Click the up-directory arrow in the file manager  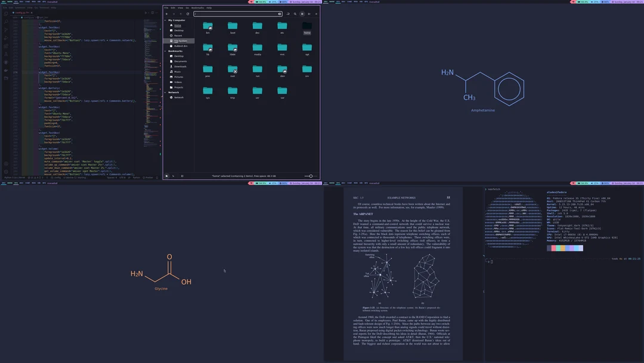click(181, 13)
